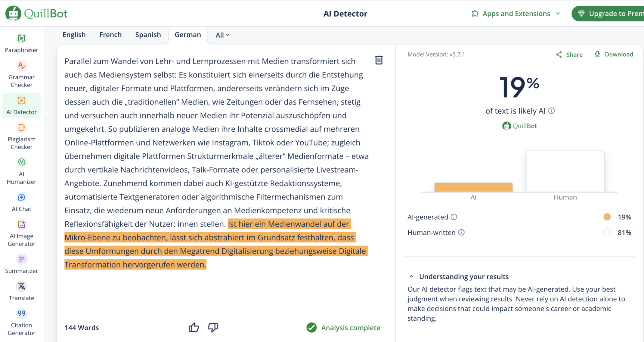Give a thumbs up to the analysis

pyautogui.click(x=194, y=327)
